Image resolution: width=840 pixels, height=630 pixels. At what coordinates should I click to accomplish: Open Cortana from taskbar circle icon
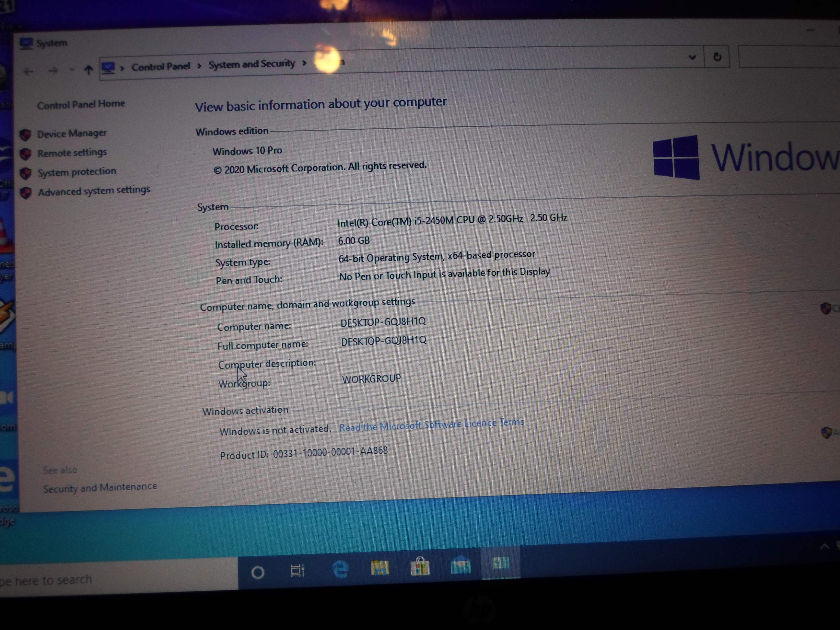tap(257, 572)
